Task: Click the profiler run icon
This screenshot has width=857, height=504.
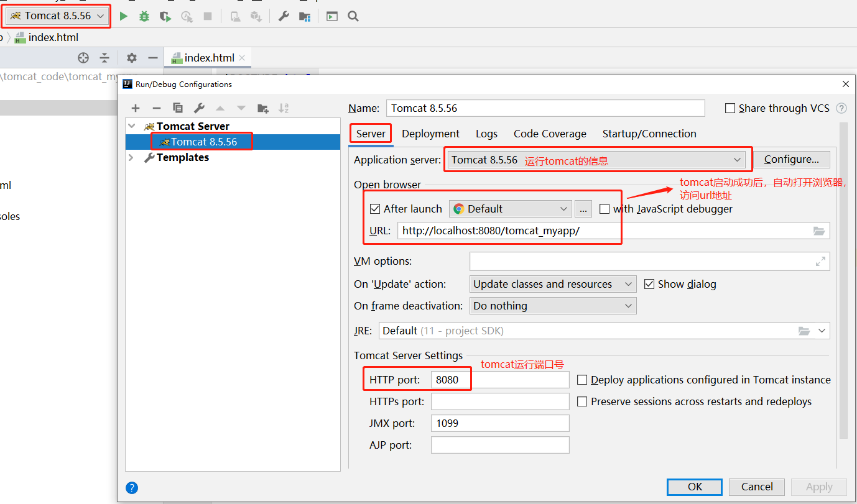Action: (187, 16)
